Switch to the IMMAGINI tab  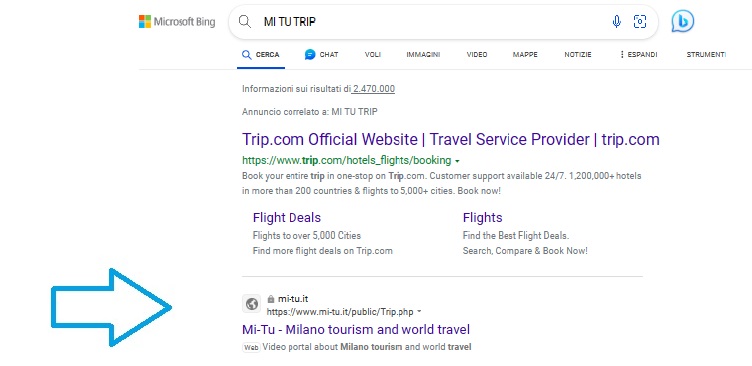[423, 55]
